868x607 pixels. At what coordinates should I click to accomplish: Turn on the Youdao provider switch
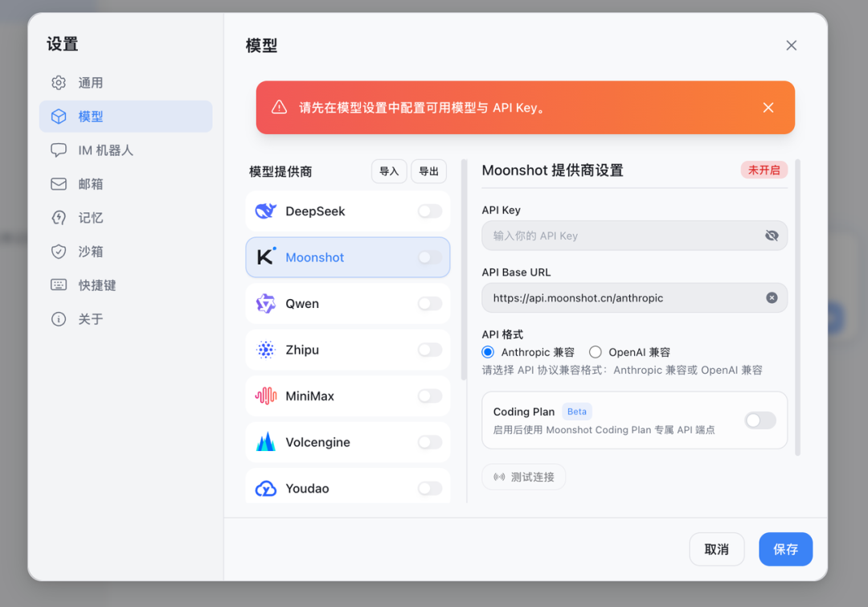click(430, 489)
